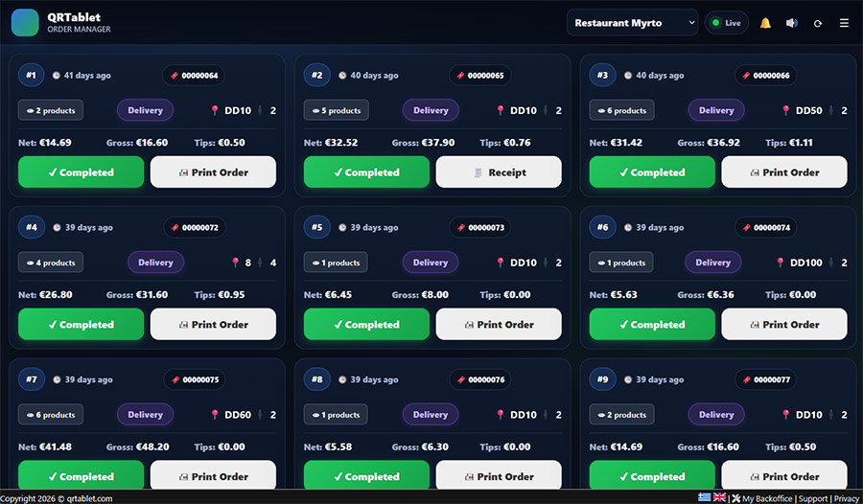Click the refresh icon
Viewport: 863px width, 504px height.
pos(818,23)
